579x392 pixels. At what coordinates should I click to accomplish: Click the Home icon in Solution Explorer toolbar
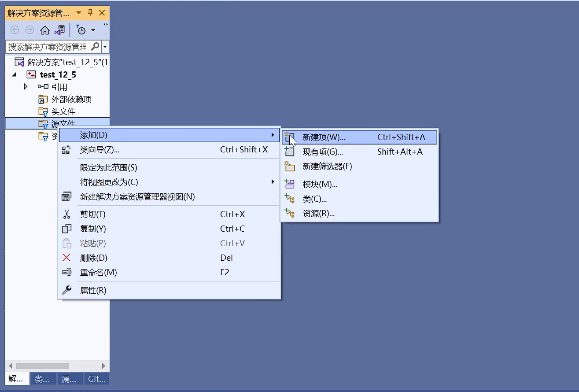tap(45, 30)
